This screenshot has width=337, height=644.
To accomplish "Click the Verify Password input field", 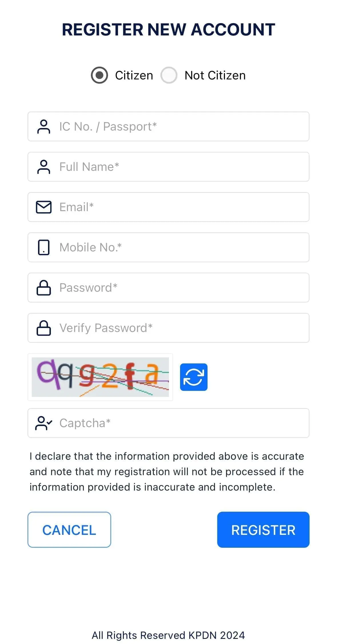I will (169, 328).
